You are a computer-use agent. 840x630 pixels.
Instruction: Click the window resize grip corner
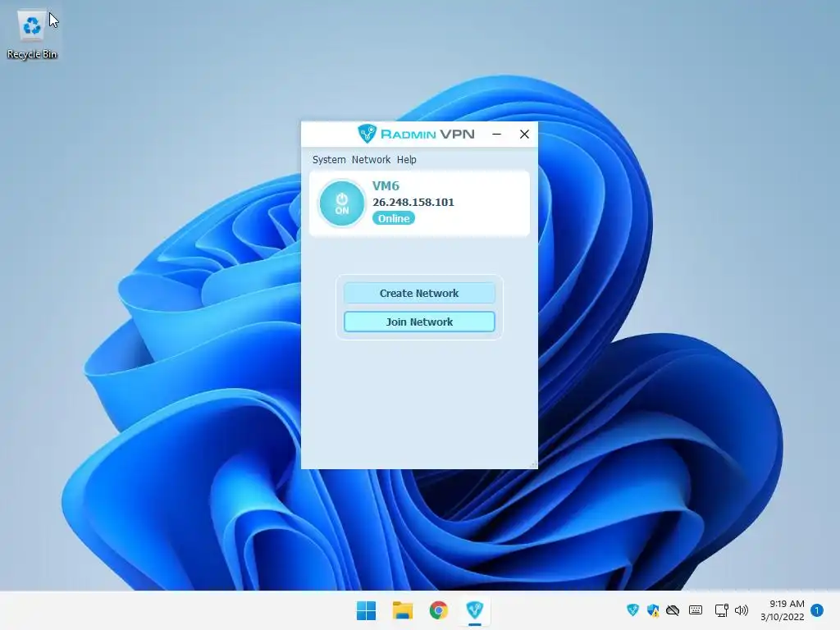tap(533, 465)
